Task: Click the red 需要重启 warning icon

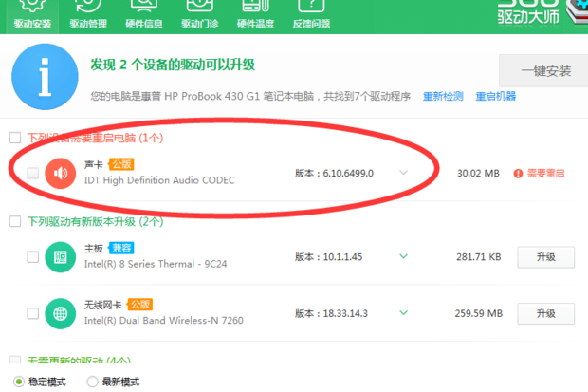Action: (518, 174)
